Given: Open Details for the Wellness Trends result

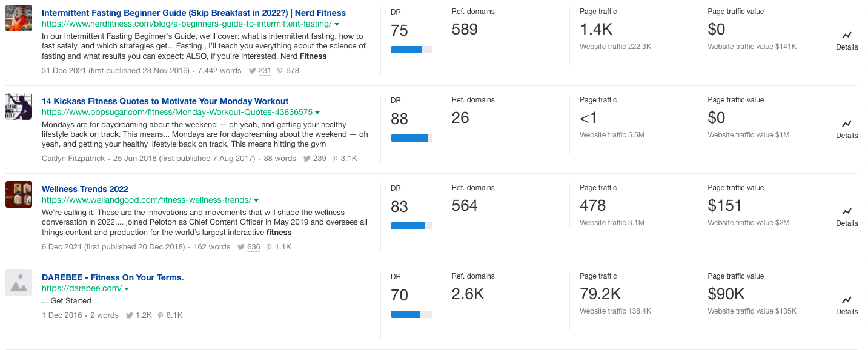Looking at the screenshot, I should point(846,217).
